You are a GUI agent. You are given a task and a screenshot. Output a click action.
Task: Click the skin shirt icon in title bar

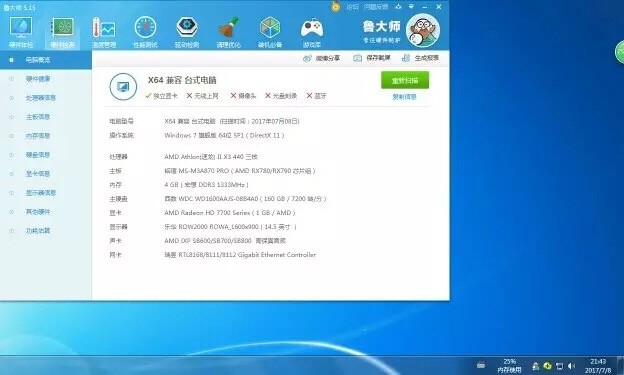(x=398, y=7)
